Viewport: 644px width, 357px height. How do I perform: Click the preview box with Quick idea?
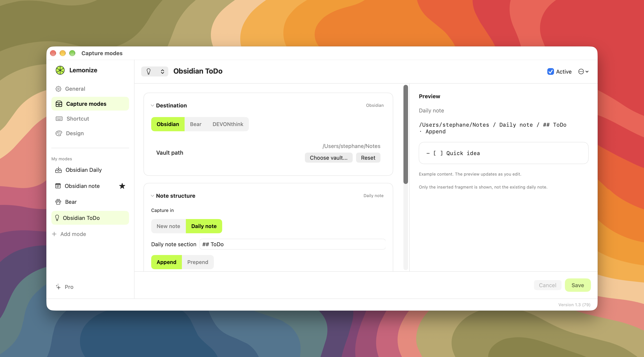[x=503, y=153]
